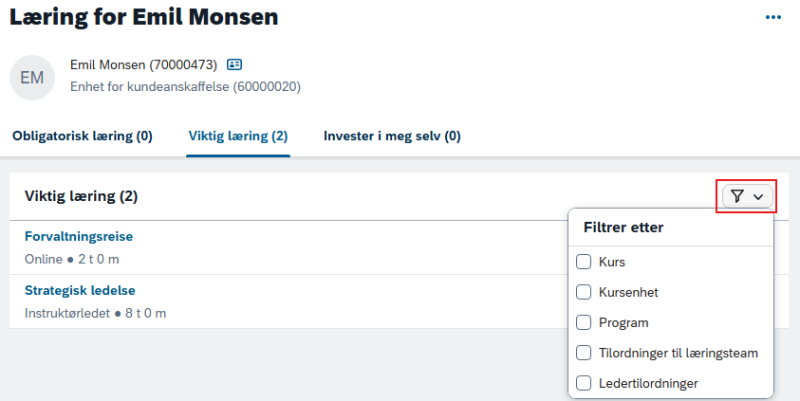Switch to Obligatorisk læring tab
Viewport: 800px width, 401px height.
point(82,136)
